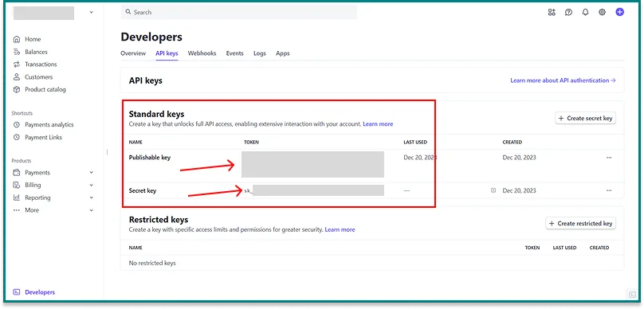Click the info icon beside Secret key date

click(x=493, y=190)
